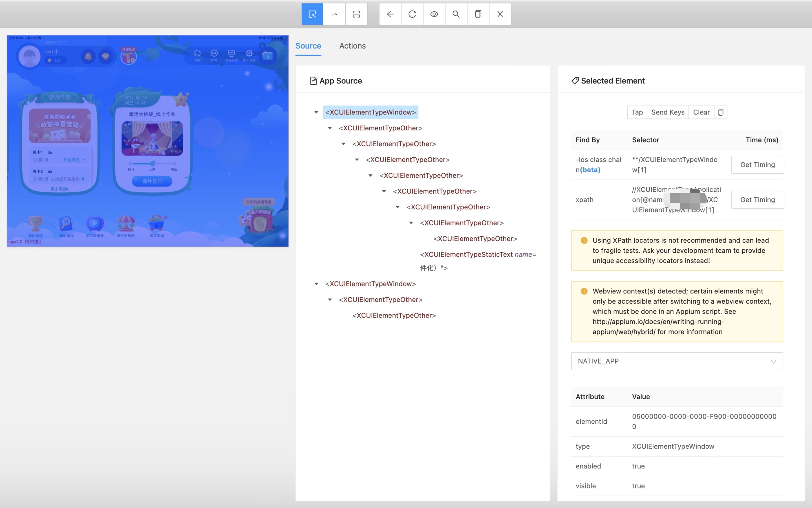Collapse the highlighted XCUIElementTypeWindow node
Viewport: 812px width, 508px height.
(316, 112)
